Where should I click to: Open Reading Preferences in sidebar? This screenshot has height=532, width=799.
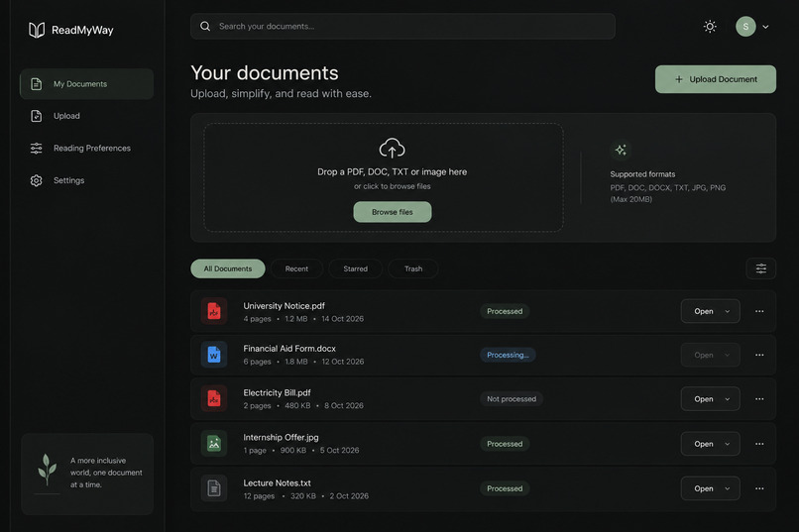(x=86, y=149)
